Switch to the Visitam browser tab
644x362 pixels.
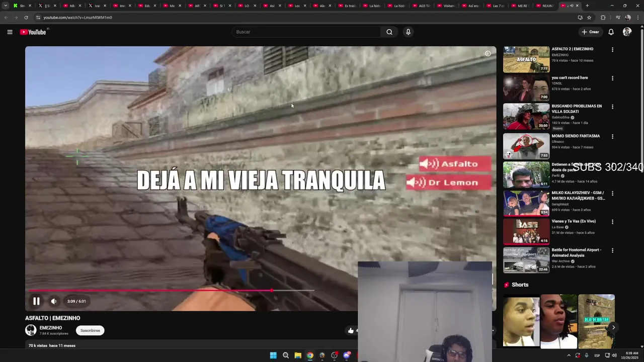(x=447, y=6)
